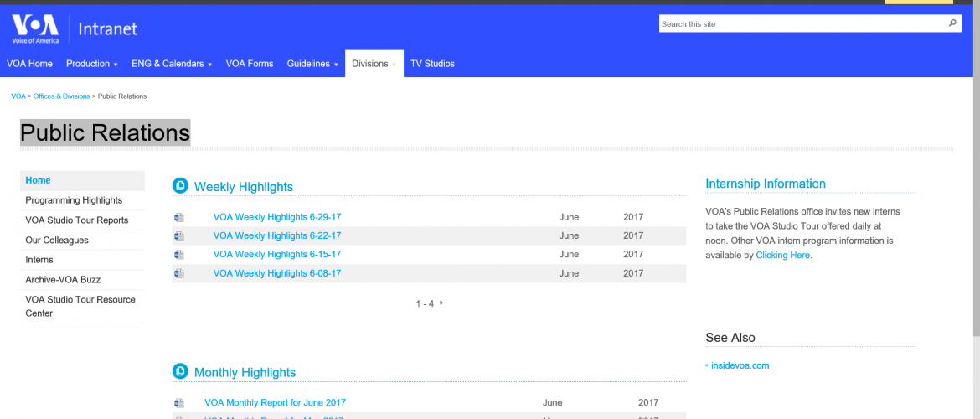Open the TV Studios menu item

click(432, 64)
